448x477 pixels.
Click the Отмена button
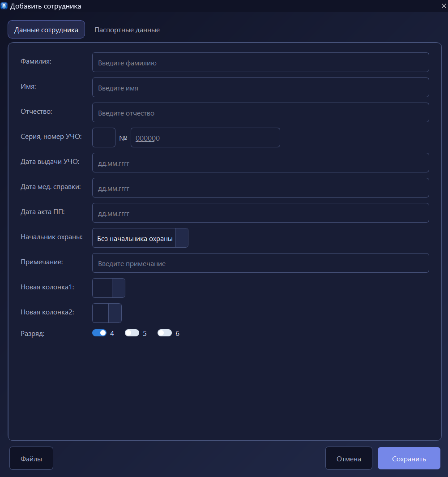point(349,458)
